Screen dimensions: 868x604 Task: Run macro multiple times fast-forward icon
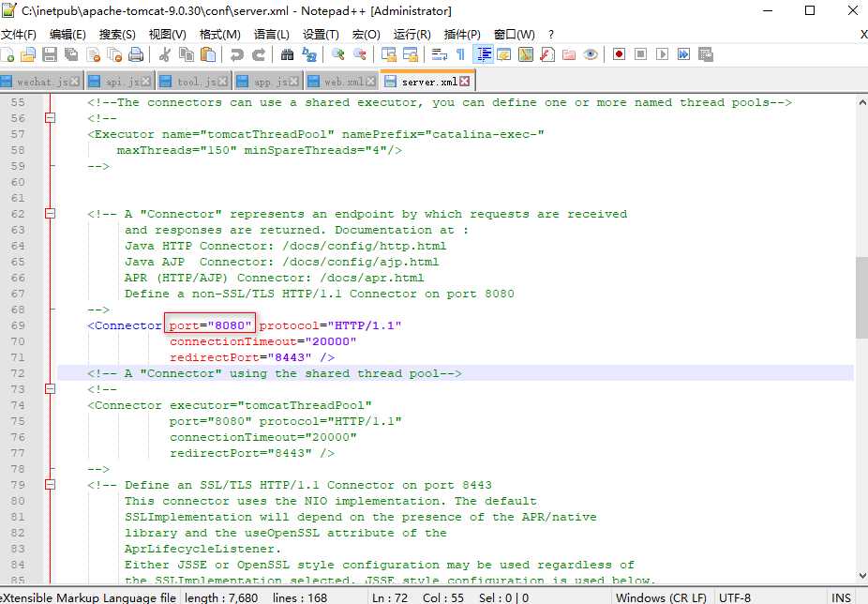click(x=683, y=54)
